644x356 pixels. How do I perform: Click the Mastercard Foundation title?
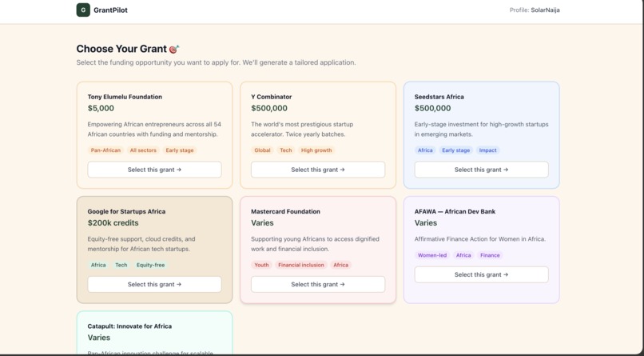click(x=285, y=212)
